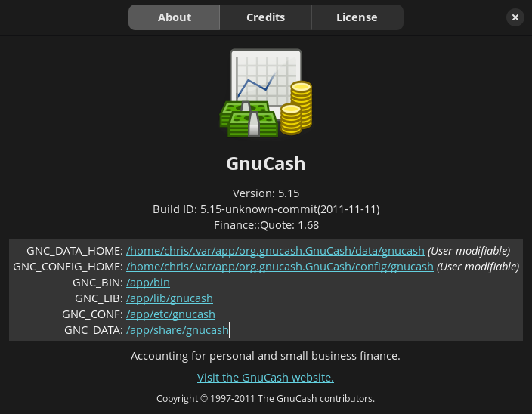Follow the /app/bin path link

148,283
